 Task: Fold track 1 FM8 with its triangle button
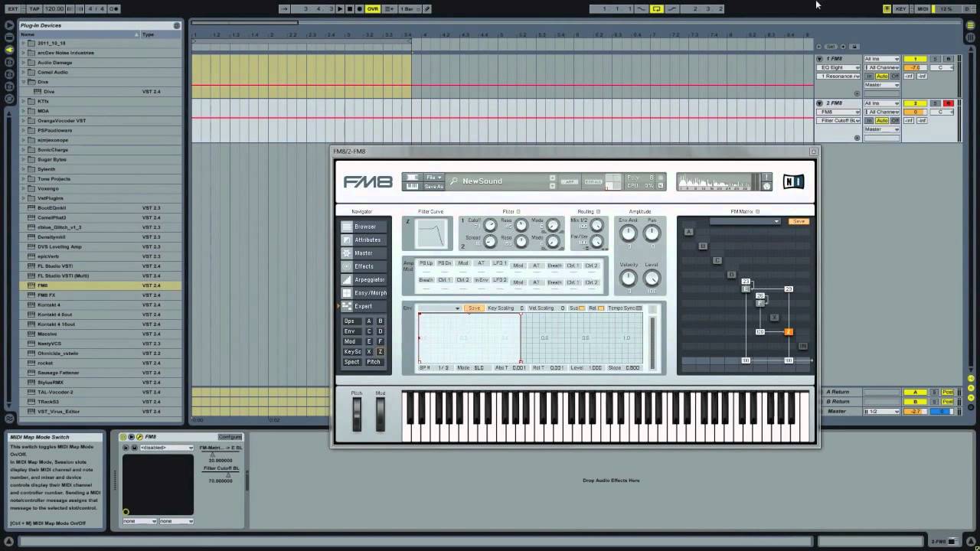[819, 59]
